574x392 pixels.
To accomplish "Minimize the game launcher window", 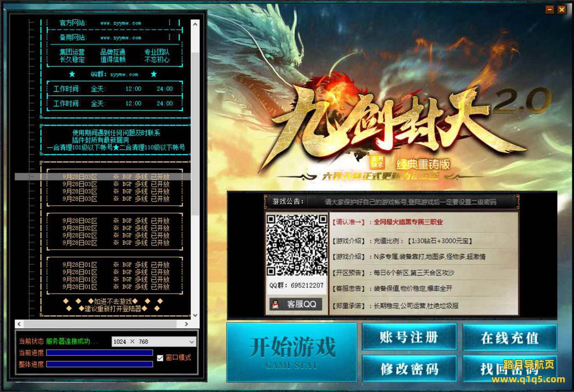I will tap(549, 9).
